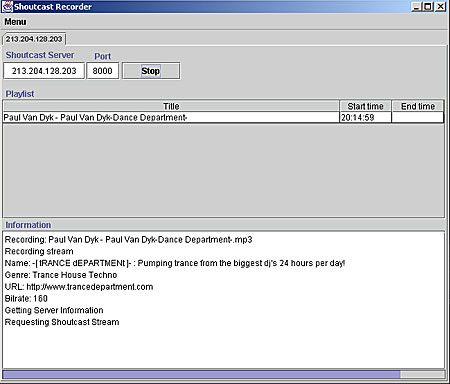Click the 'Recording: Paul Van Dyk' information line
450x384 pixels.
coord(128,240)
